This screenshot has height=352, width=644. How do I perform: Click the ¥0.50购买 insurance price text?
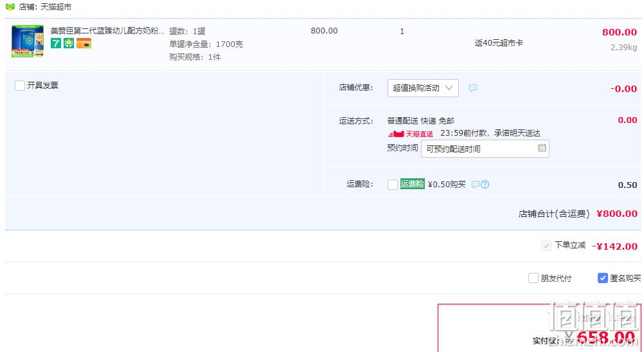[x=447, y=184]
